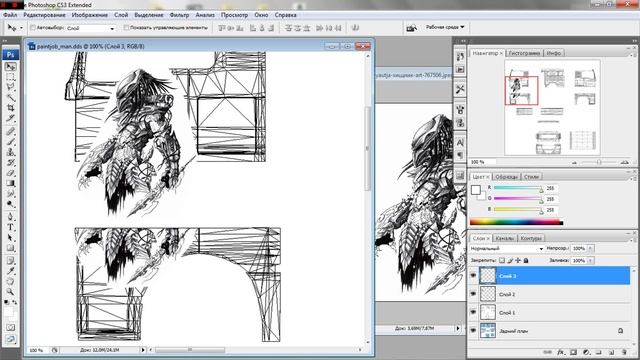Hide layer Слой 2
Viewport: 640px width, 360px height.
click(x=473, y=294)
